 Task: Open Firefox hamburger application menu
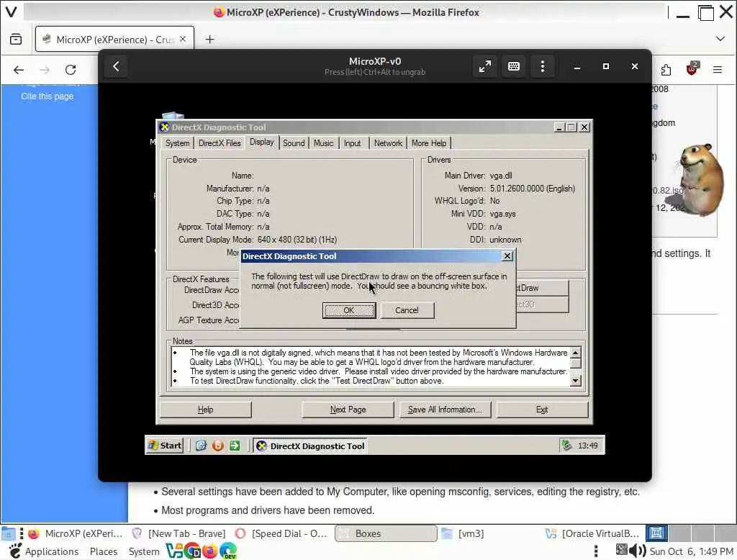(718, 70)
